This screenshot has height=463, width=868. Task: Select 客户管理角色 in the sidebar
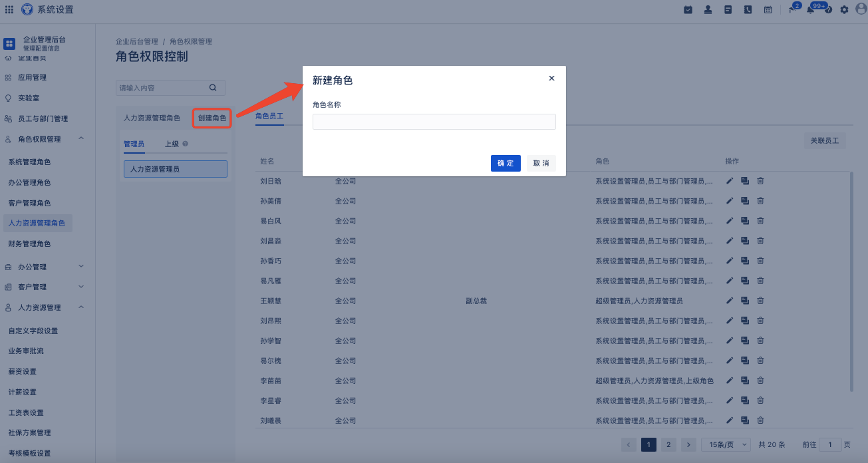(29, 203)
